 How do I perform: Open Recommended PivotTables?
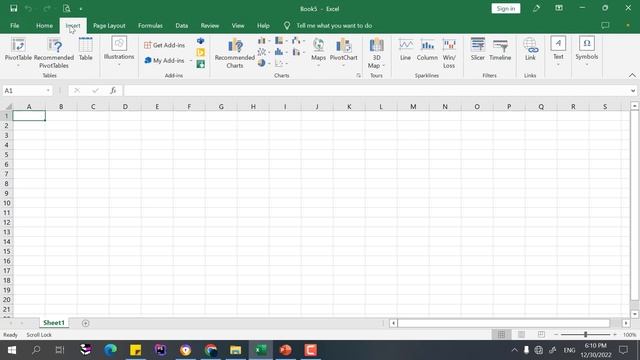pos(54,52)
